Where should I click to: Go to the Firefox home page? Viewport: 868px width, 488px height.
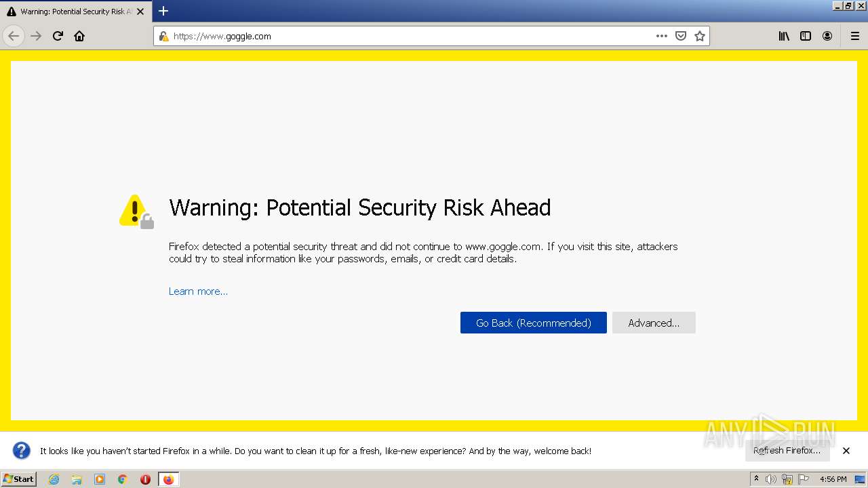click(79, 36)
